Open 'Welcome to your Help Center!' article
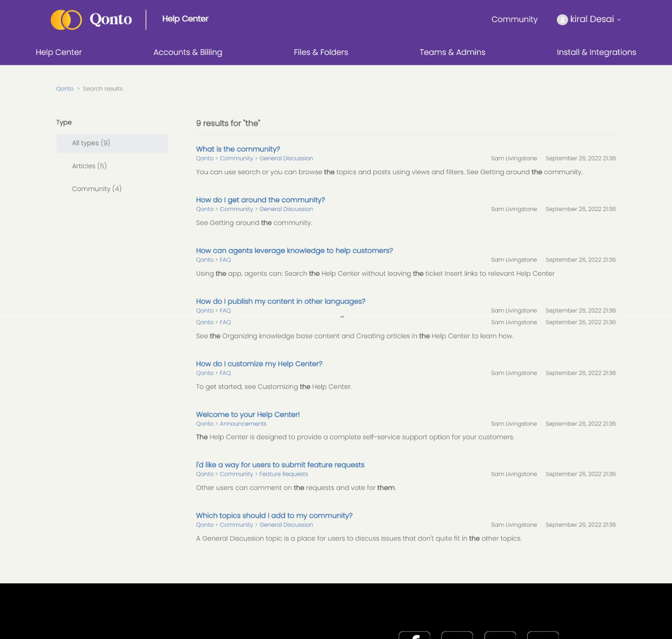672x639 pixels. click(247, 414)
